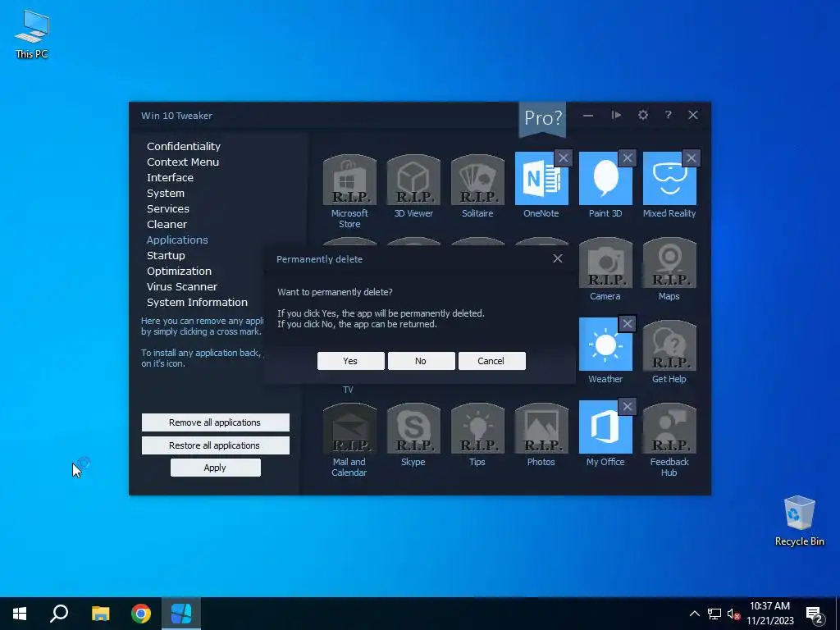The width and height of the screenshot is (840, 630).
Task: Remove Mixed Reality using its cross mark
Action: click(x=691, y=158)
